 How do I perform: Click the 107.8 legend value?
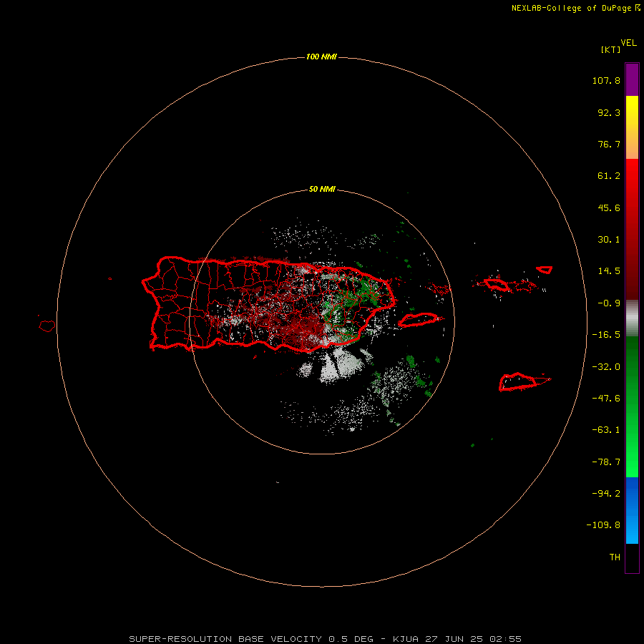[606, 80]
